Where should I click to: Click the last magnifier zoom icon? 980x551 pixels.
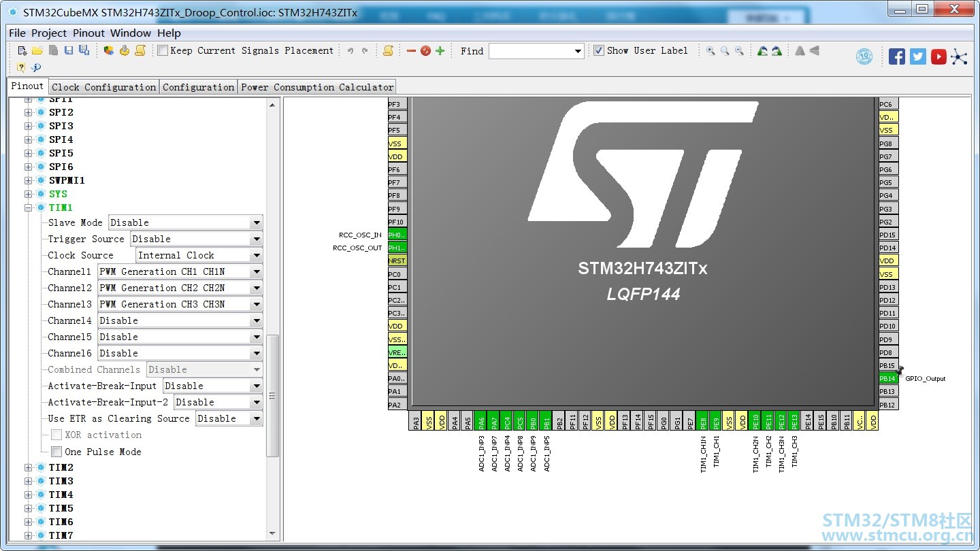(x=739, y=51)
